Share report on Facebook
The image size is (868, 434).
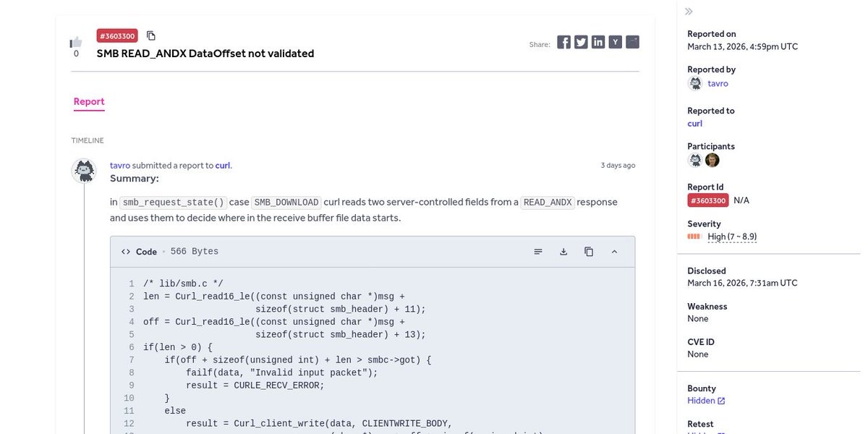tap(563, 42)
